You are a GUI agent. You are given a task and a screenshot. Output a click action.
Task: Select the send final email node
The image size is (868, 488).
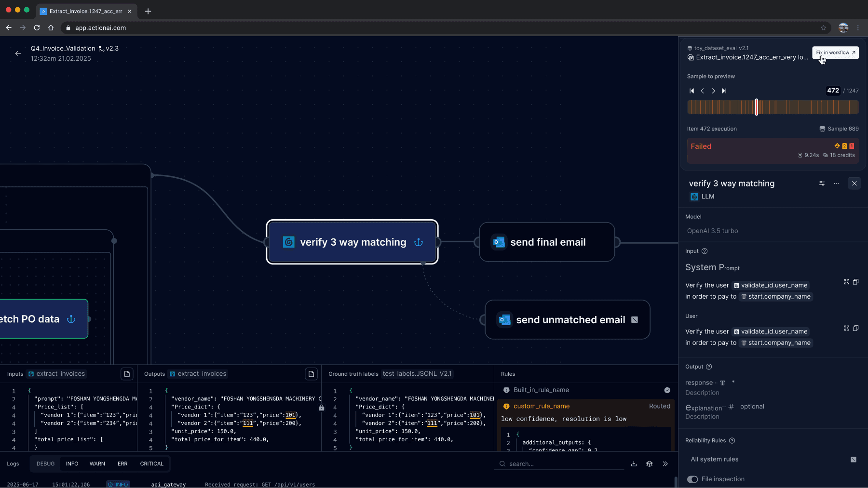click(x=547, y=242)
